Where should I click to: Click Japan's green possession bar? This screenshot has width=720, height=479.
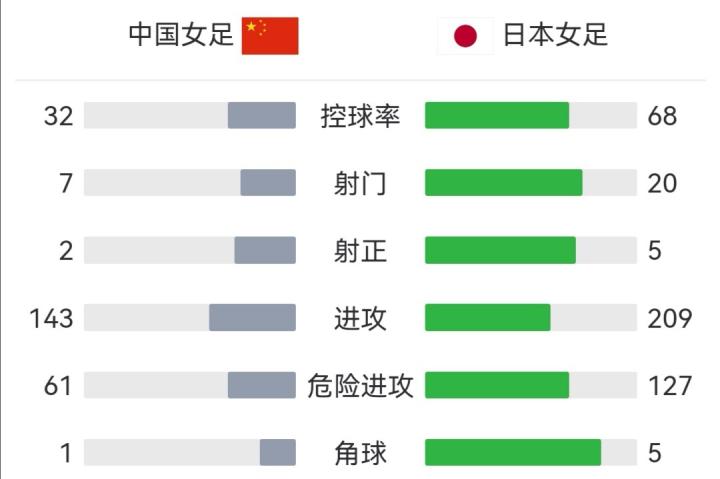point(497,115)
